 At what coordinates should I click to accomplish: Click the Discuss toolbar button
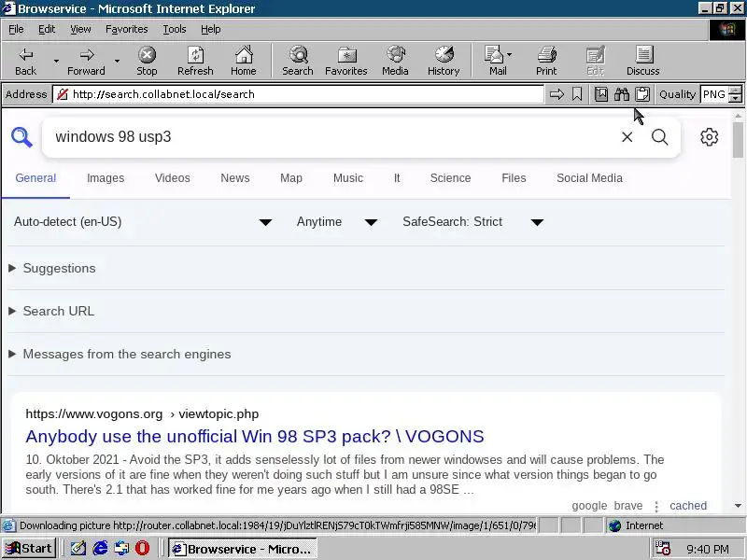click(x=643, y=61)
